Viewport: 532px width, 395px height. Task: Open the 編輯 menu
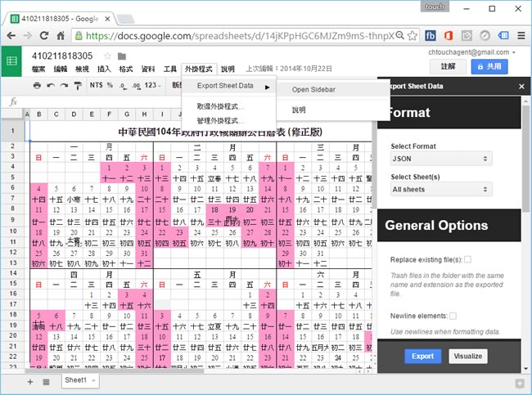coord(61,70)
